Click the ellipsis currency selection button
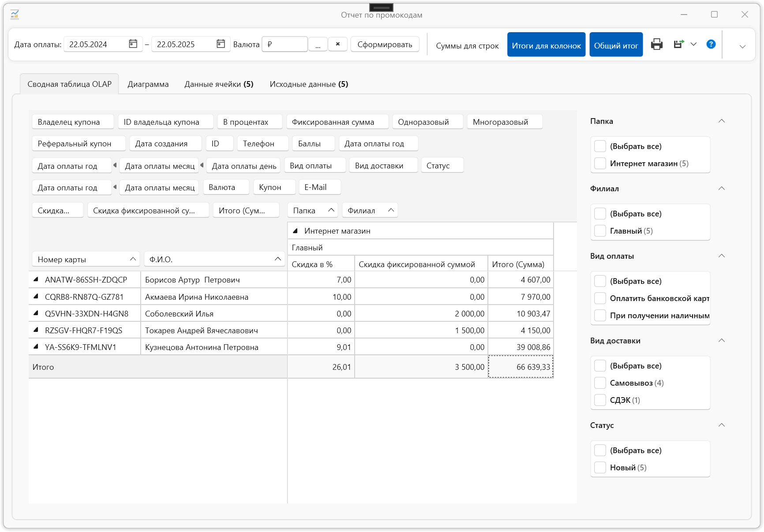Viewport: 764px width, 532px height. [x=318, y=44]
